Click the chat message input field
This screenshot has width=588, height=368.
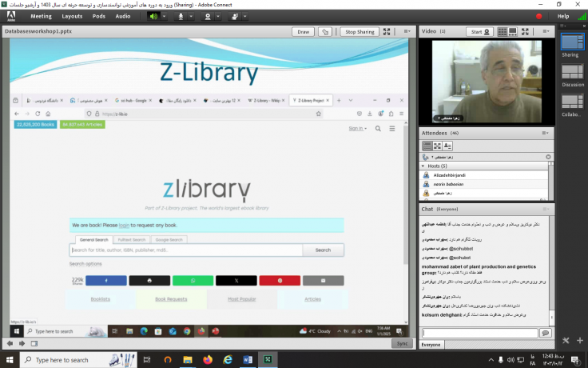[x=479, y=333]
